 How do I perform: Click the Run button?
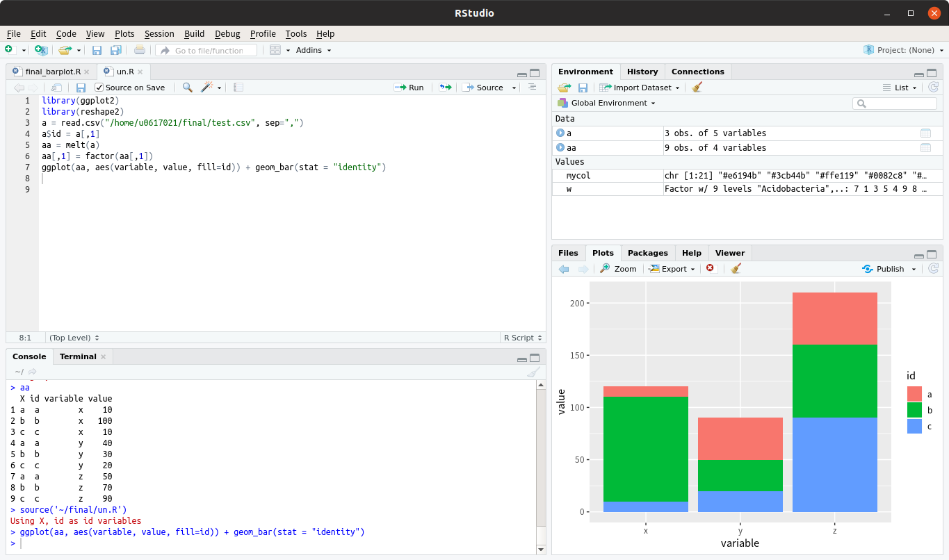pos(409,88)
